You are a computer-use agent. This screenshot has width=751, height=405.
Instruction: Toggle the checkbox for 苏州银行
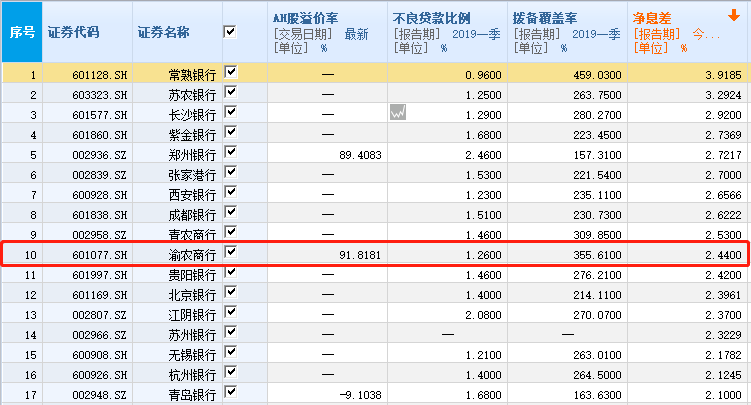tap(231, 332)
